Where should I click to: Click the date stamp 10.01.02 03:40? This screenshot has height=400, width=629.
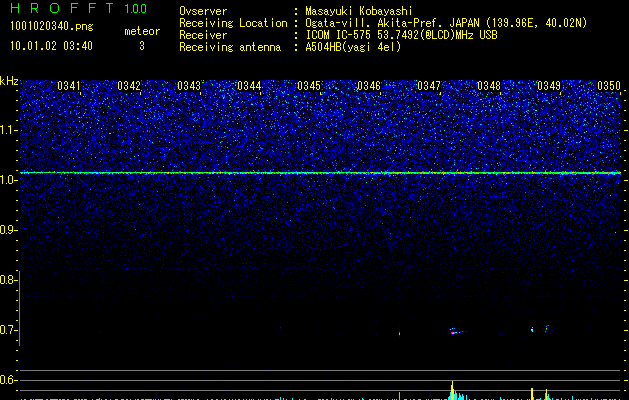[x=51, y=46]
